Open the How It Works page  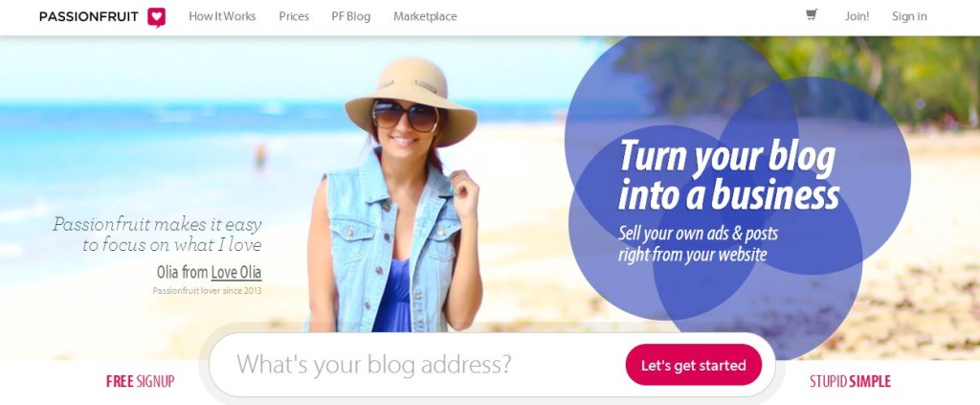[222, 17]
